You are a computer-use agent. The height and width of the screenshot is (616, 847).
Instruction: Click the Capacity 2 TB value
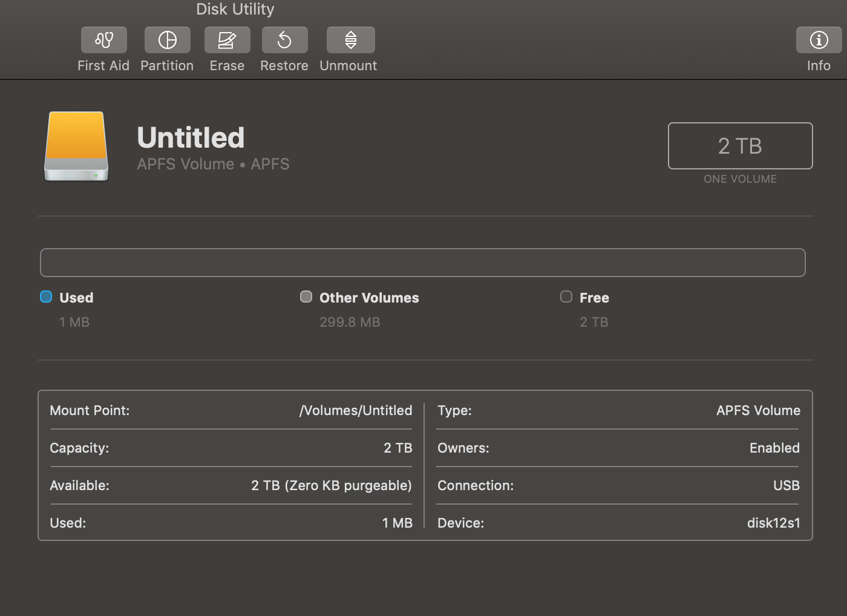click(398, 448)
